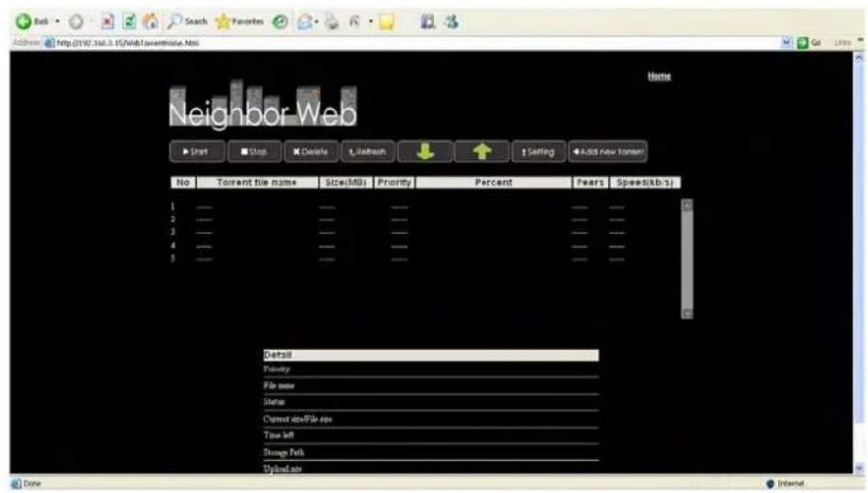Select torrent row number 1
Image resolution: width=868 pixels, height=493 pixels.
click(x=399, y=207)
